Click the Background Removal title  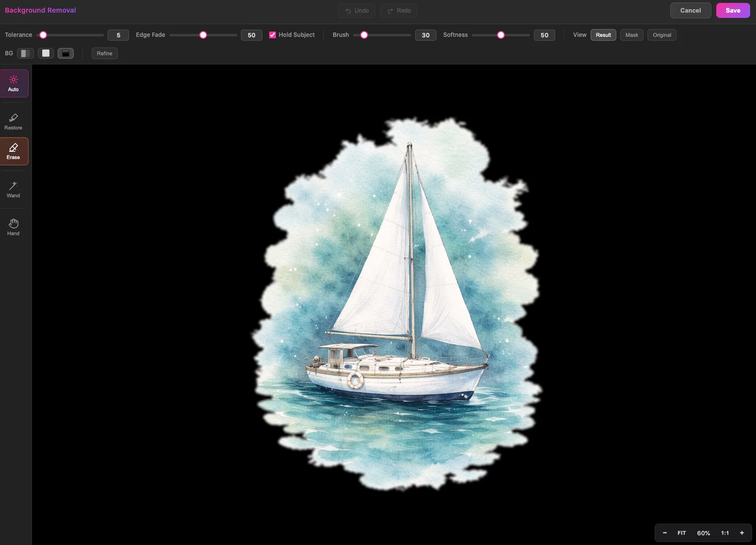[x=40, y=10]
